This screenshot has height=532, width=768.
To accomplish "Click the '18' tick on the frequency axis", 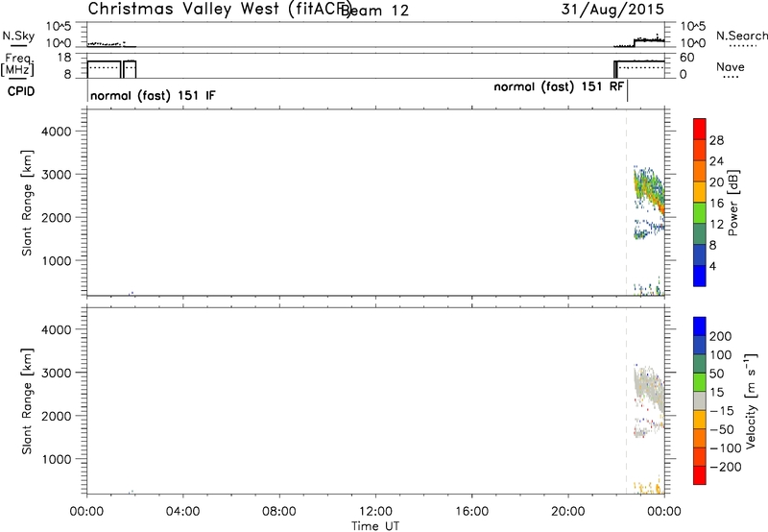I will tap(64, 58).
